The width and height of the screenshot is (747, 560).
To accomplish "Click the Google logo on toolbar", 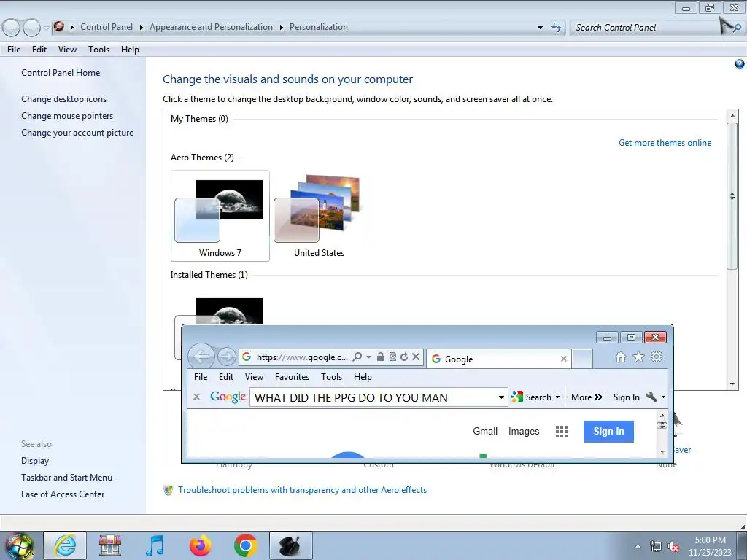I will click(228, 397).
